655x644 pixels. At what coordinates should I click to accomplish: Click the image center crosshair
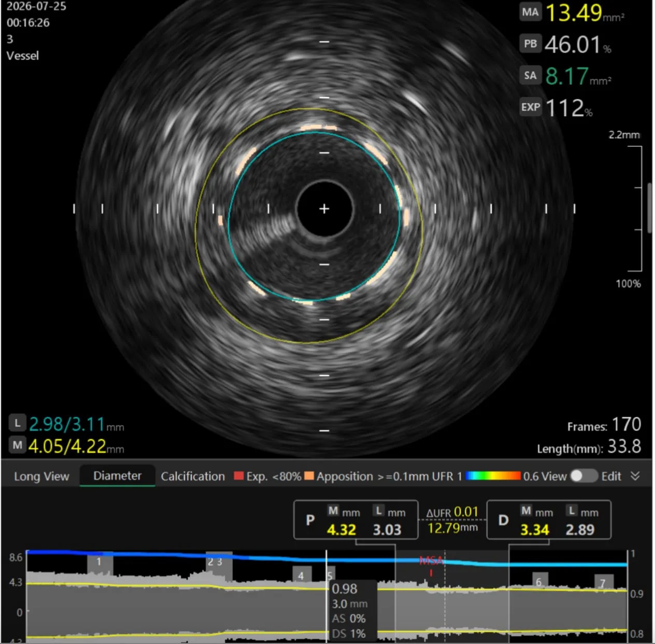click(x=324, y=209)
